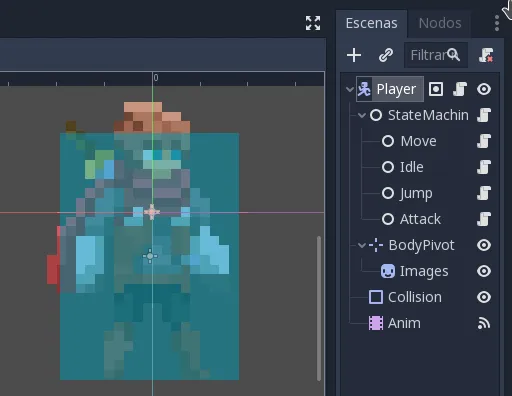512x396 pixels.
Task: Open the StateMachine node script
Action: [484, 115]
